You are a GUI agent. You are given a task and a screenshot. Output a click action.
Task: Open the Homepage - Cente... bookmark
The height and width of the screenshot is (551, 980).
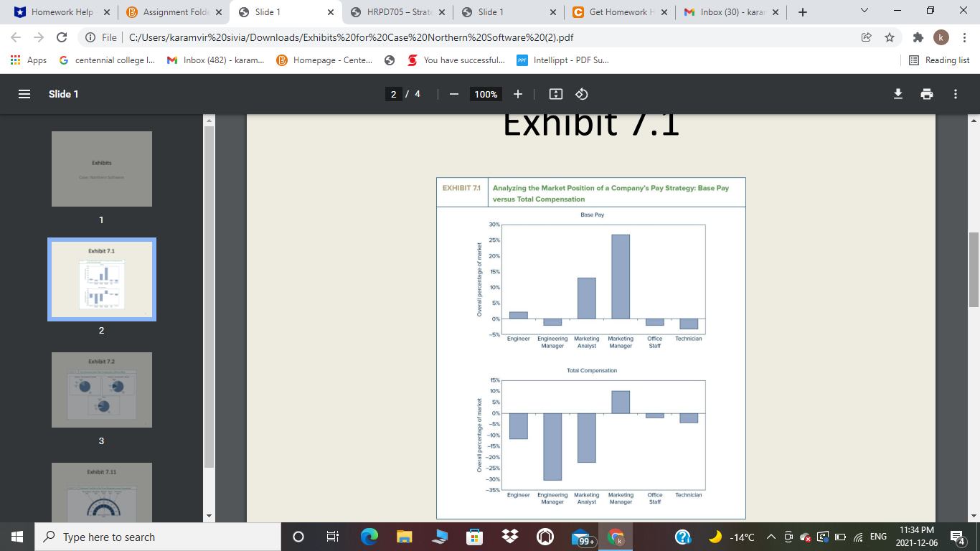(x=324, y=60)
